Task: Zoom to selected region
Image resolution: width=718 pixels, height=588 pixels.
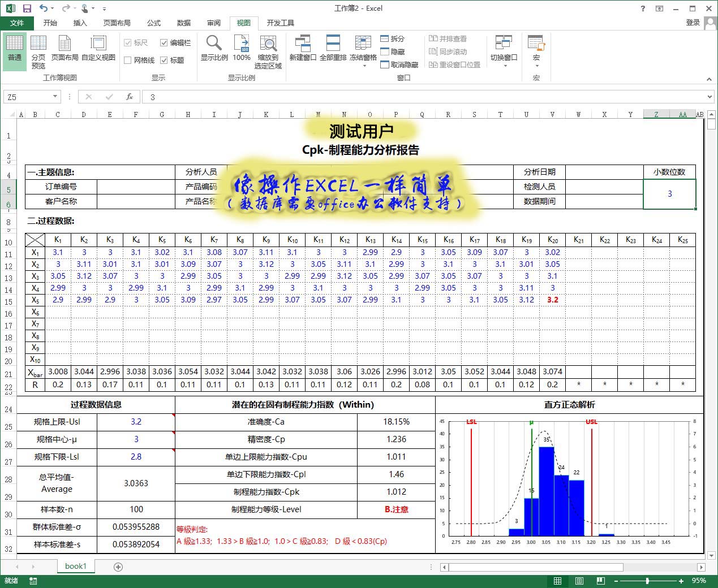Action: tap(268, 51)
